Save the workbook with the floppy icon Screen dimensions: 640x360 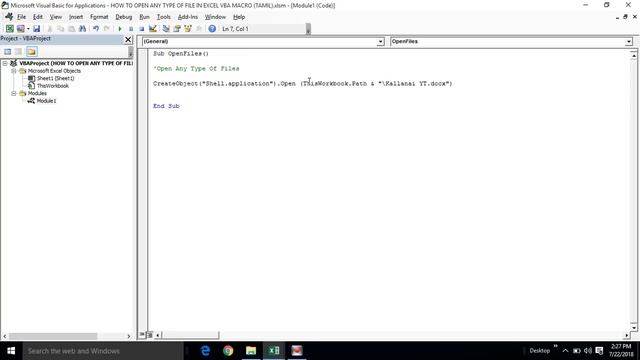tap(36, 29)
